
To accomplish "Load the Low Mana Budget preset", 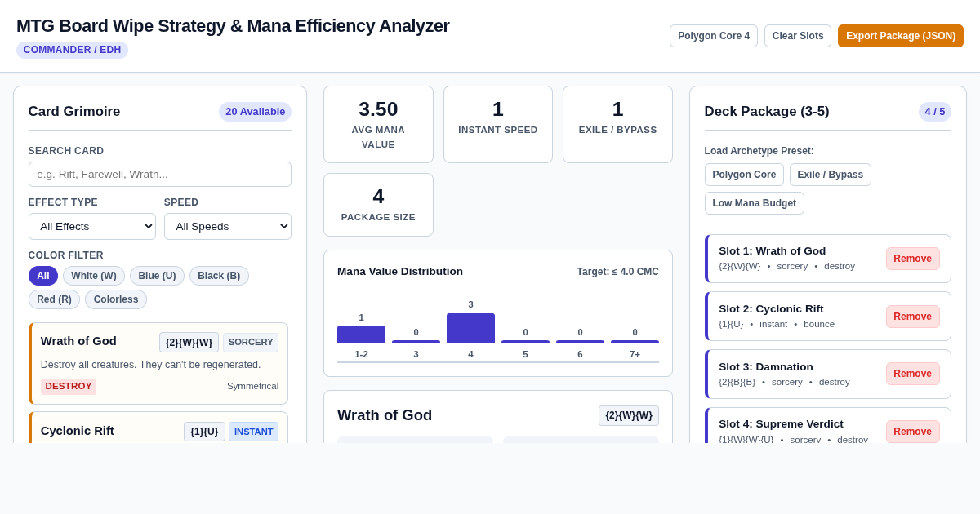I will point(755,203).
